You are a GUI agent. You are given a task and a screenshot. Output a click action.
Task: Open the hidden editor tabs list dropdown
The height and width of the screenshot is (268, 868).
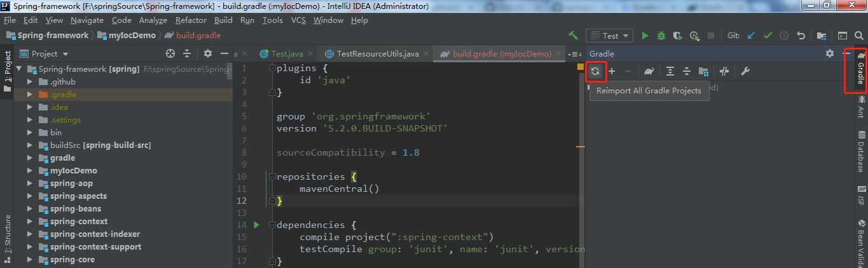coord(575,54)
